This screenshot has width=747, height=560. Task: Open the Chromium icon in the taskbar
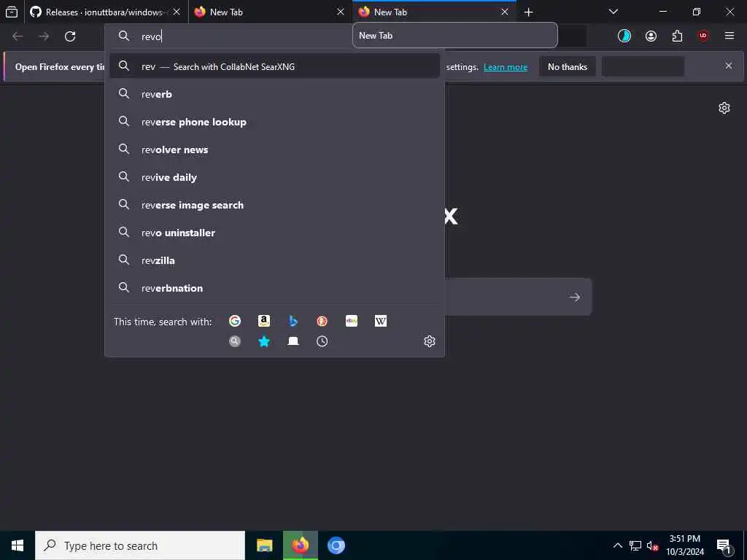(336, 545)
